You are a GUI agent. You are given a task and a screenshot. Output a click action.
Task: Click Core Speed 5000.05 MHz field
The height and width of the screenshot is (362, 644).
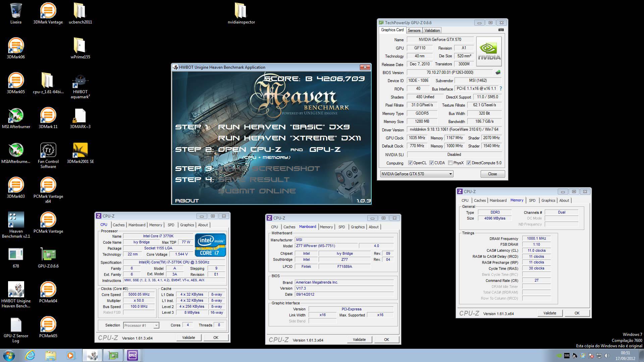[139, 294]
